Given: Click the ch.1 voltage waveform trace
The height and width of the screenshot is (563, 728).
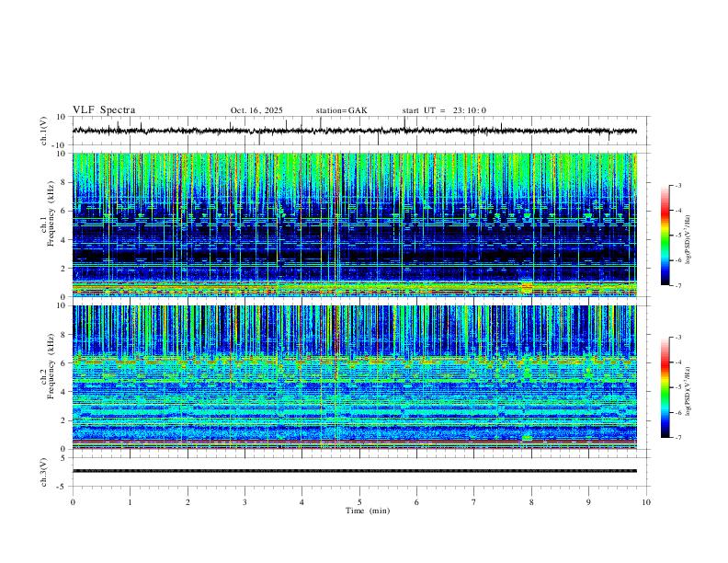Looking at the screenshot, I should (355, 131).
